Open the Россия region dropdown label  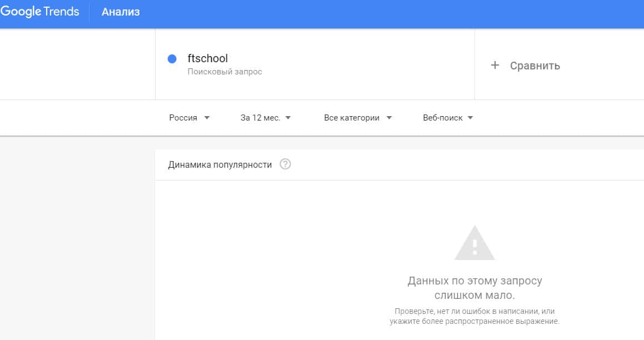tap(183, 118)
